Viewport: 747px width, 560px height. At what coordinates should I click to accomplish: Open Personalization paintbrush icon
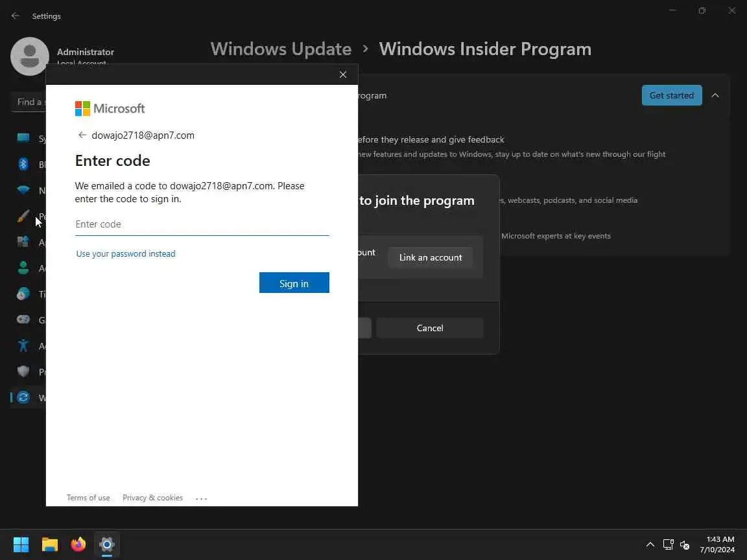click(23, 216)
